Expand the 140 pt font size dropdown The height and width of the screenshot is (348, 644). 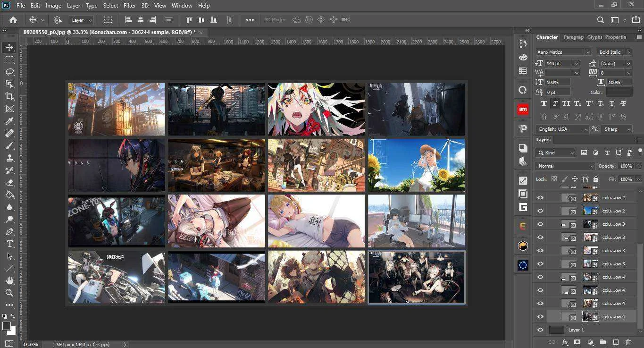coord(577,63)
